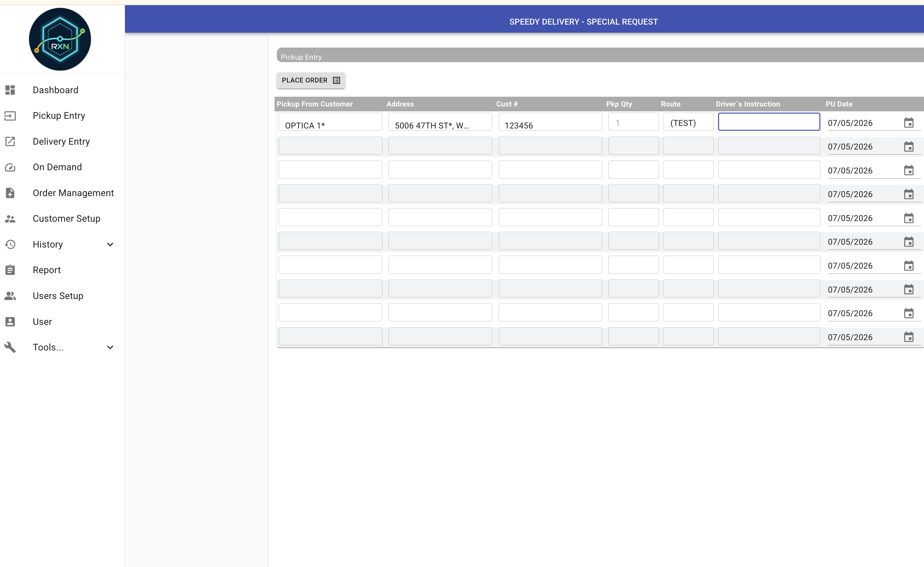Click the Cust # column header
The image size is (924, 567).
(507, 104)
